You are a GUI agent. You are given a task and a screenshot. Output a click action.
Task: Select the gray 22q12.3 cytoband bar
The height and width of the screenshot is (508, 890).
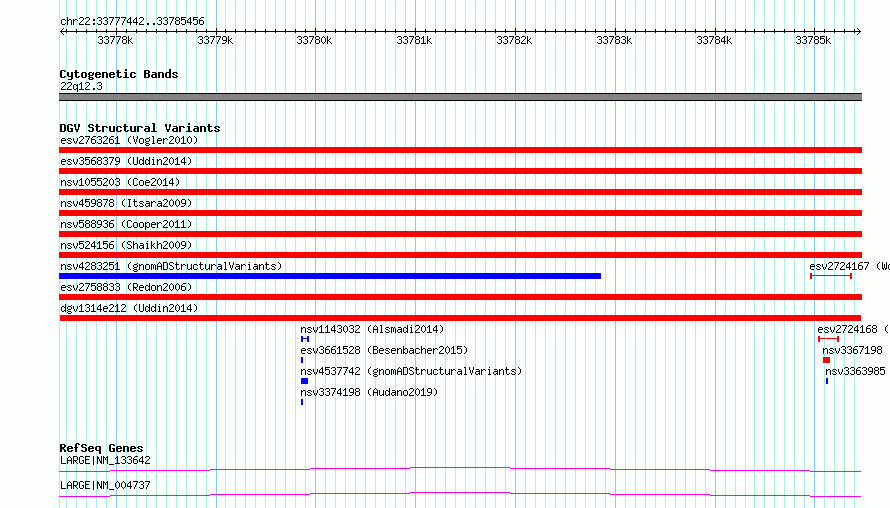(460, 97)
